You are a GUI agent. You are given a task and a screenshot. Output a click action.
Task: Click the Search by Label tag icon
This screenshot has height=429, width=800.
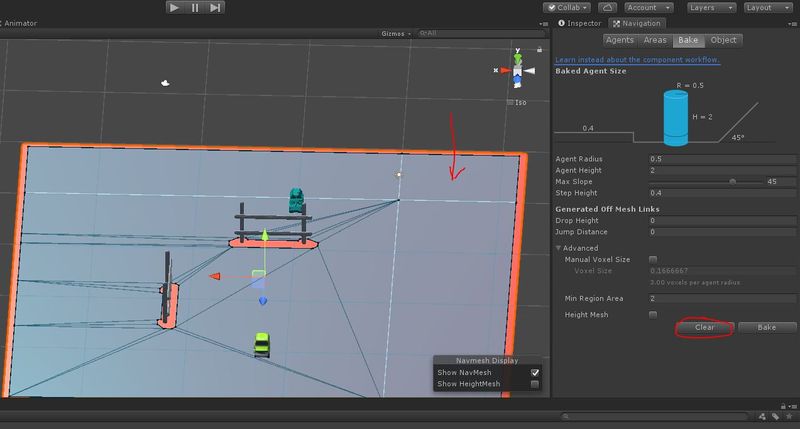776,417
